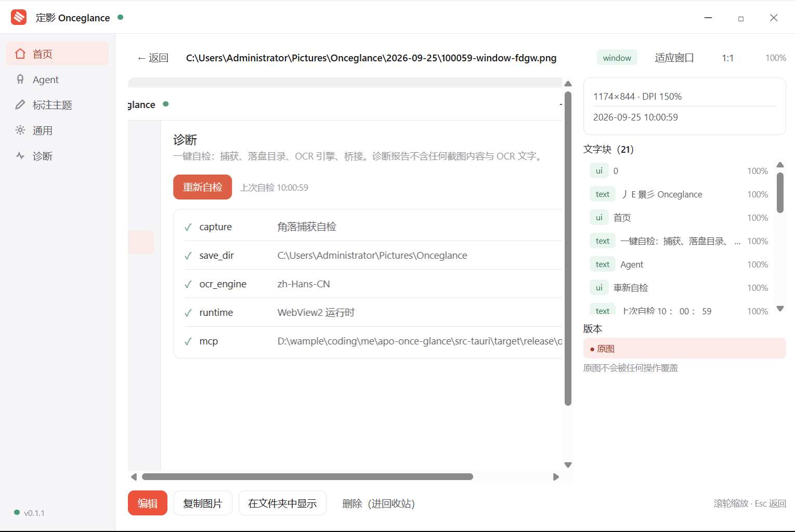
Task: Open the Agent sidebar page
Action: [57, 79]
